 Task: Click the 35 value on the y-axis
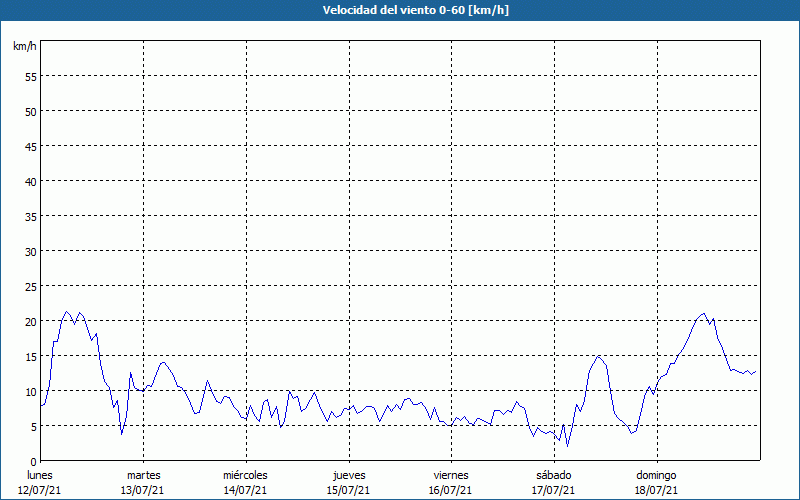click(31, 217)
